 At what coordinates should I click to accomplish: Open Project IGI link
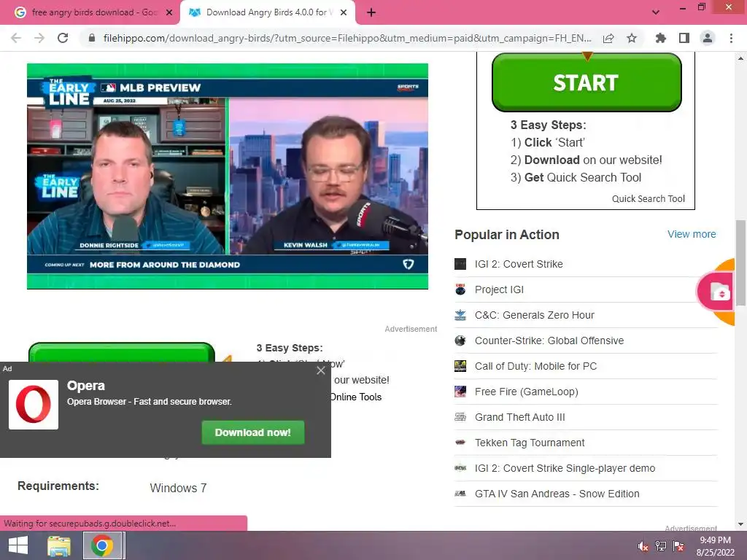point(499,289)
